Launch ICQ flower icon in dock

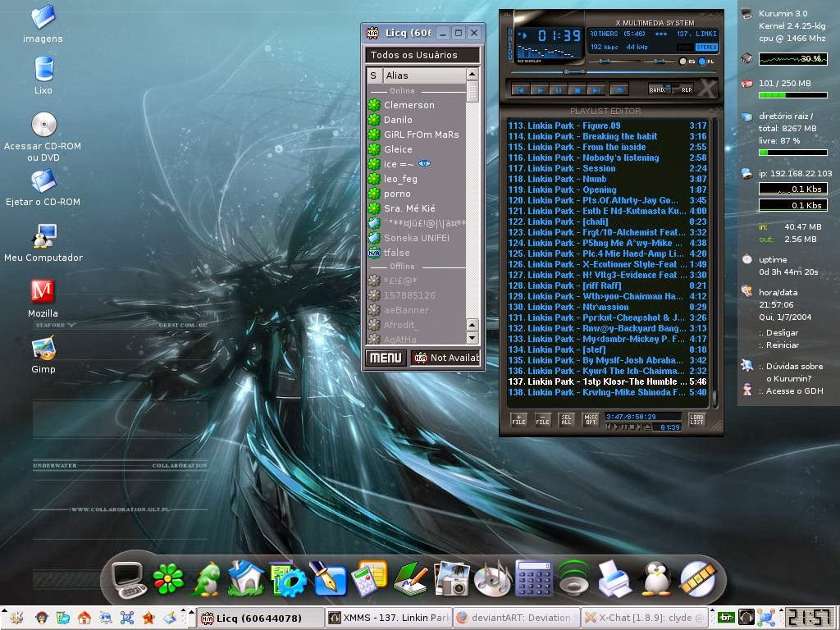pos(169,579)
